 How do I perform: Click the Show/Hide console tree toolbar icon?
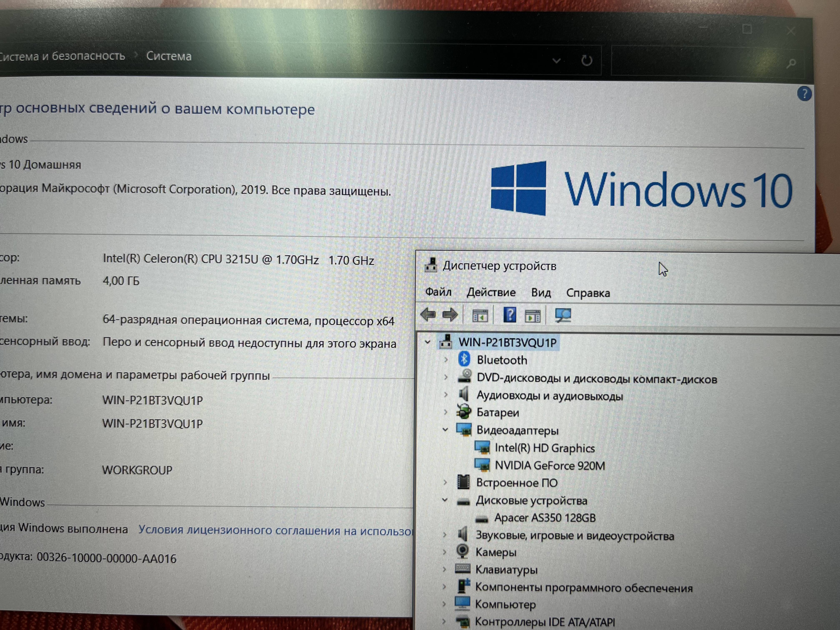480,316
